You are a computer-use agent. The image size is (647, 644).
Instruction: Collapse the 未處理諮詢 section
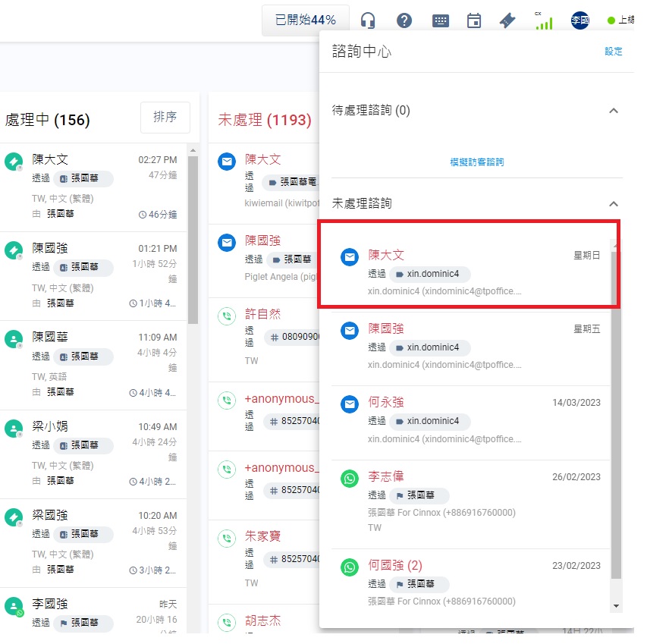coord(613,204)
